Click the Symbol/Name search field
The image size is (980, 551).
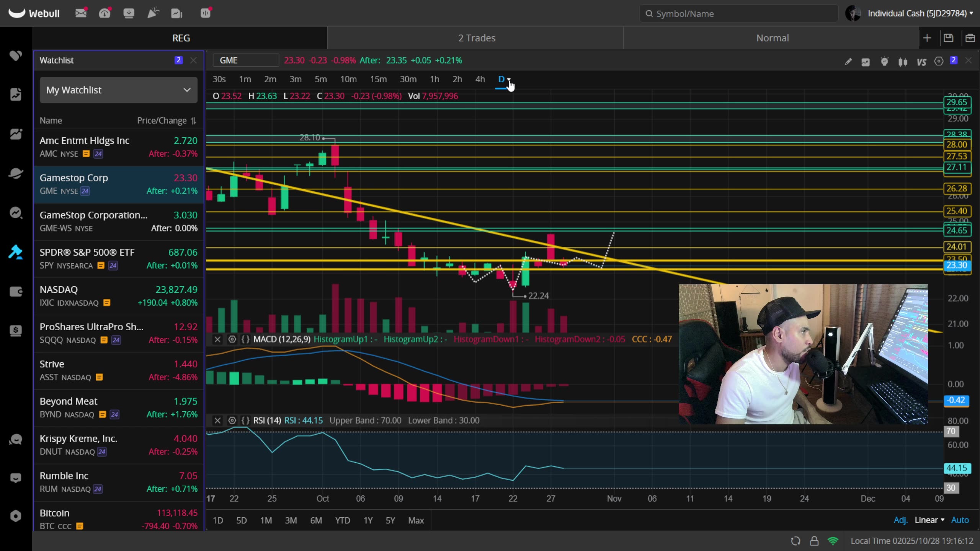tap(738, 14)
